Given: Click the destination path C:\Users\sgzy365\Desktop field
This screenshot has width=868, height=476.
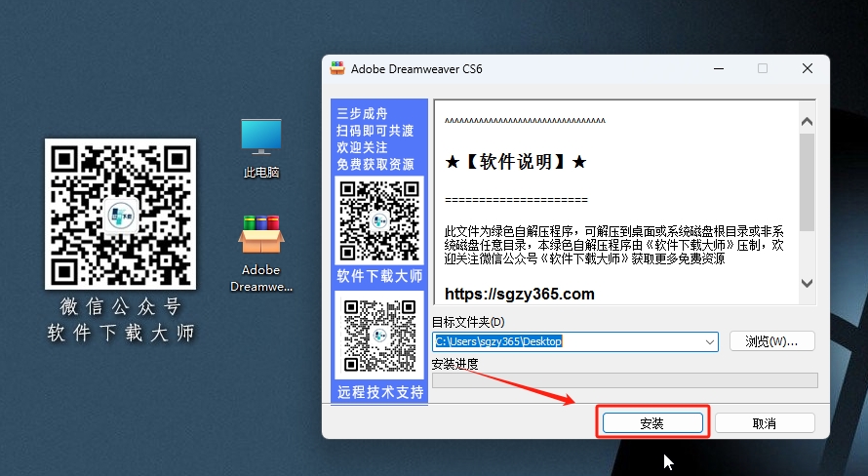Looking at the screenshot, I should point(575,341).
